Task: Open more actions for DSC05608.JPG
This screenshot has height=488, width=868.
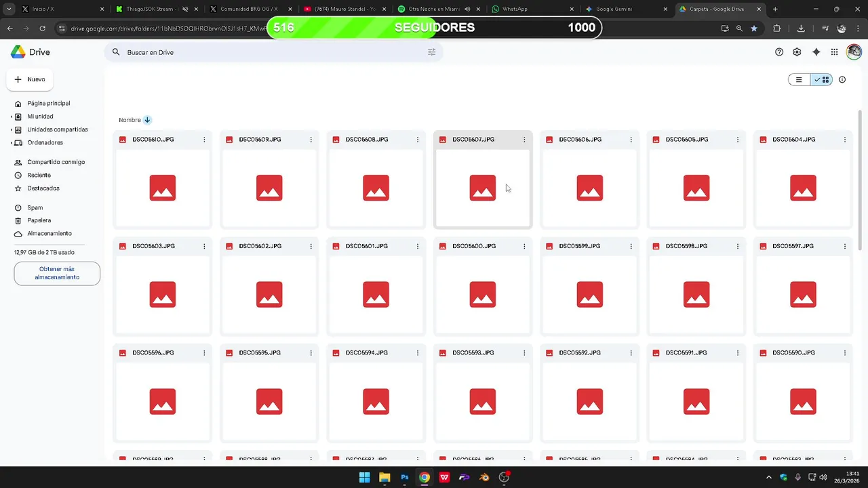Action: 418,140
